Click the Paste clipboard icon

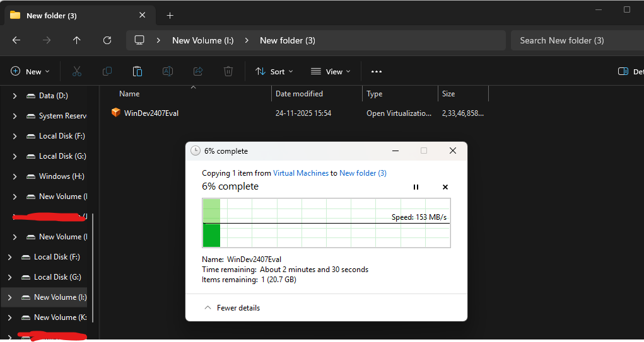coord(138,72)
